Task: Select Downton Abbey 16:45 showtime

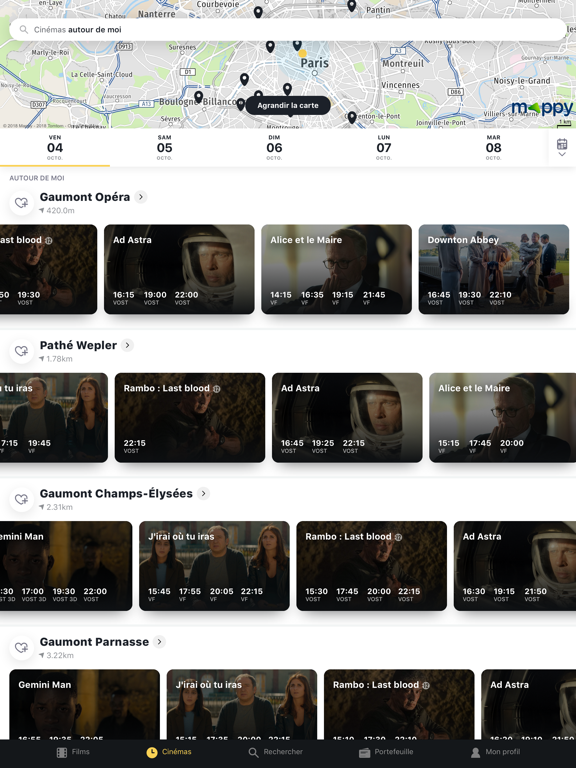Action: tap(438, 297)
